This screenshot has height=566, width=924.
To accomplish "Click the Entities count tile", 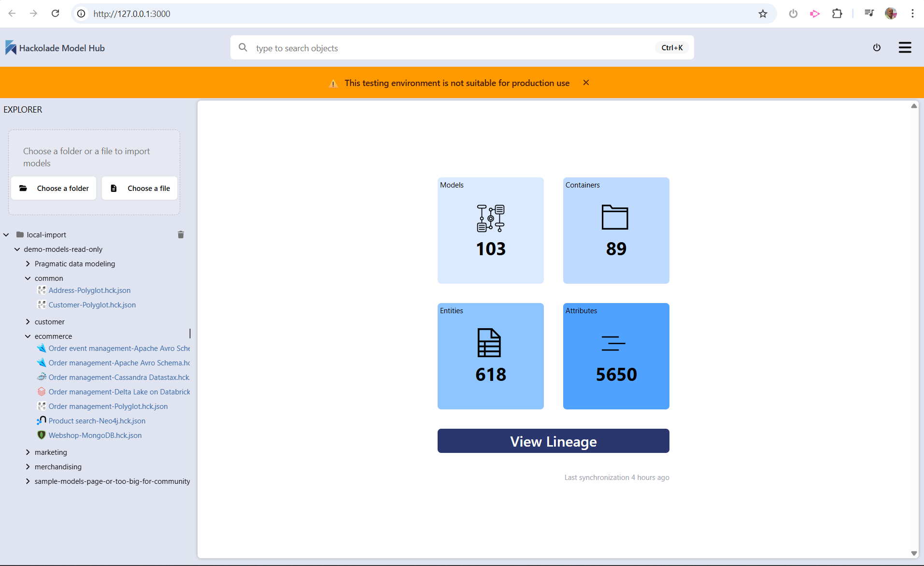I will pos(490,356).
